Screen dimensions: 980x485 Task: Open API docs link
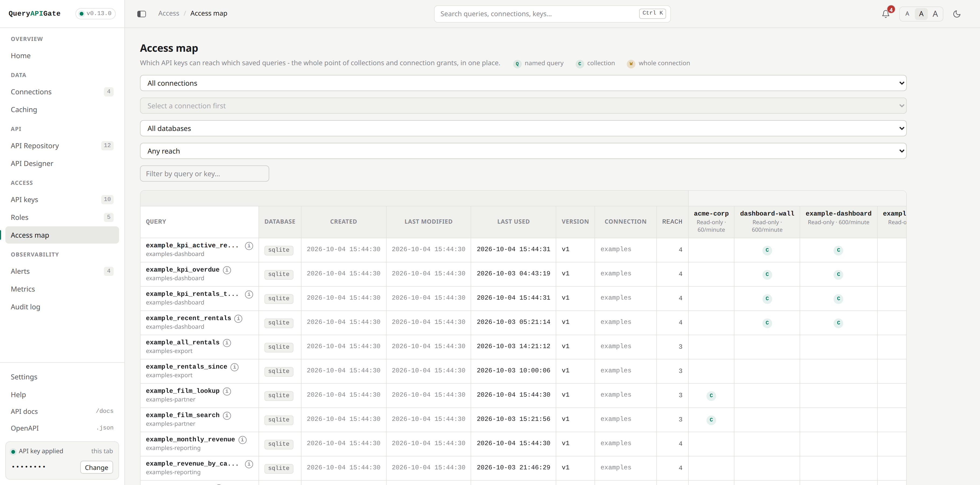(62, 411)
